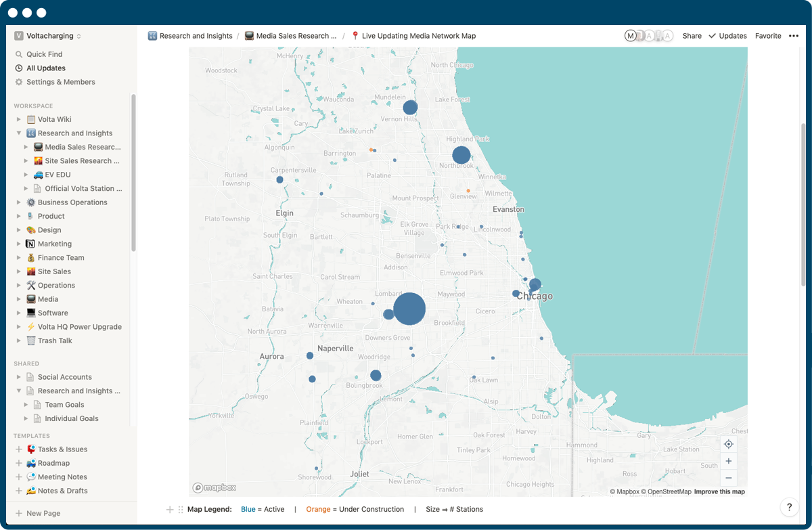812x530 pixels.
Task: Select the EV EDU page icon in sidebar
Action: coord(39,174)
